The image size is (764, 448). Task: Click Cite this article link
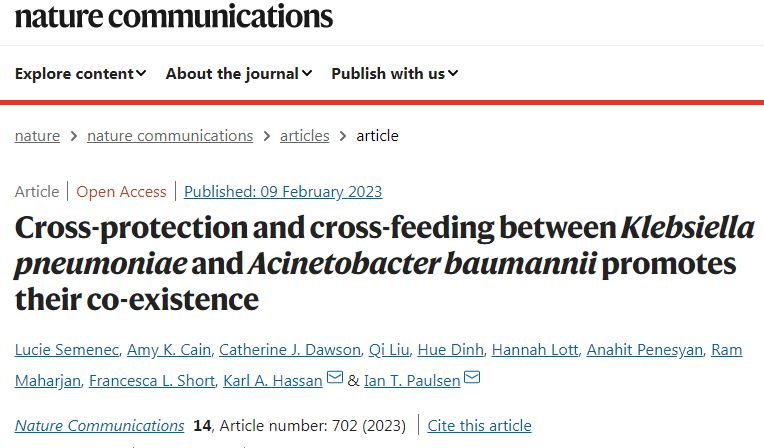(x=479, y=426)
